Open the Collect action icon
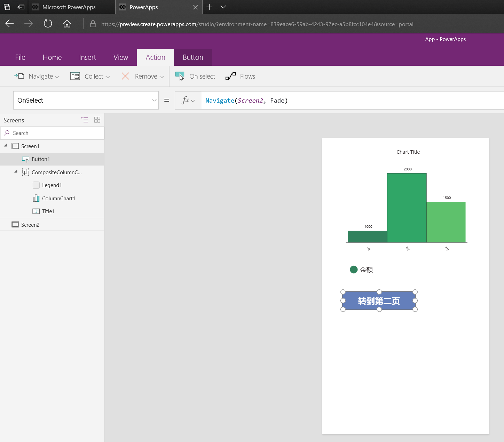This screenshot has width=504, height=442. [75, 76]
